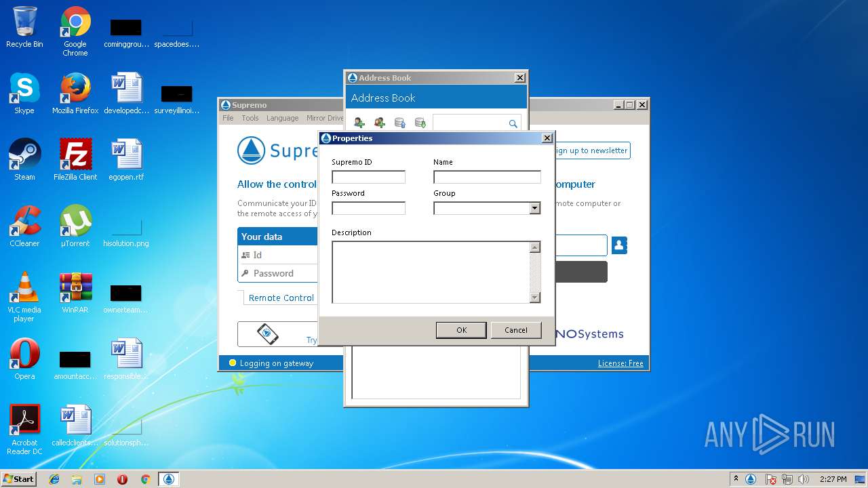Click the Name input field
This screenshot has width=868, height=488.
487,177
